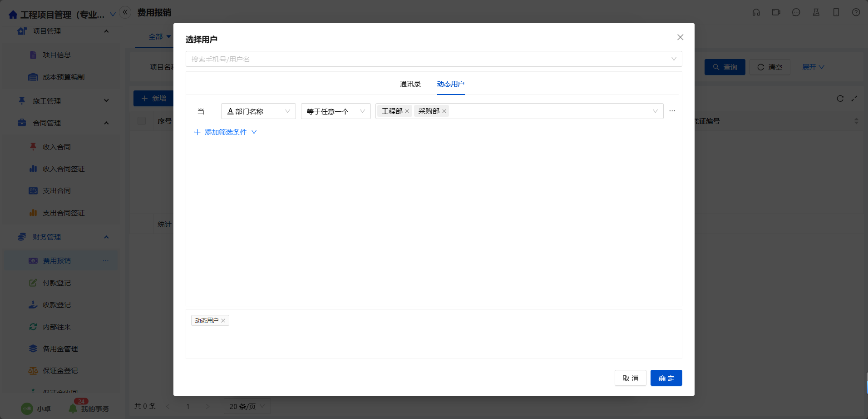The image size is (868, 419).
Task: Open 付款登记 in the sidebar
Action: pos(57,283)
